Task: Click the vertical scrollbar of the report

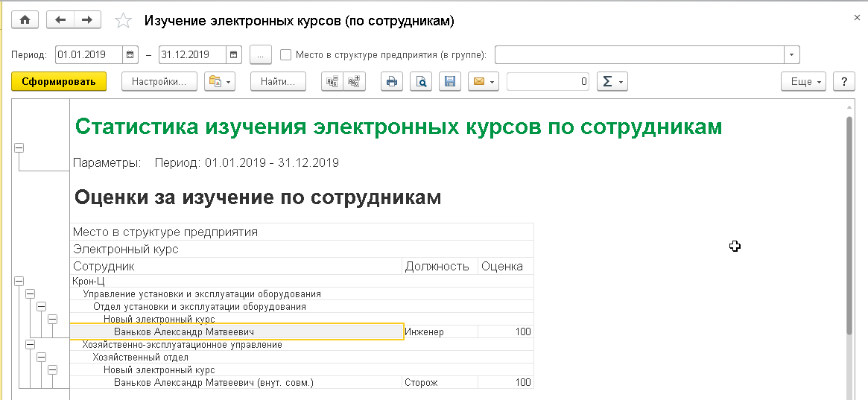Action: pyautogui.click(x=851, y=223)
